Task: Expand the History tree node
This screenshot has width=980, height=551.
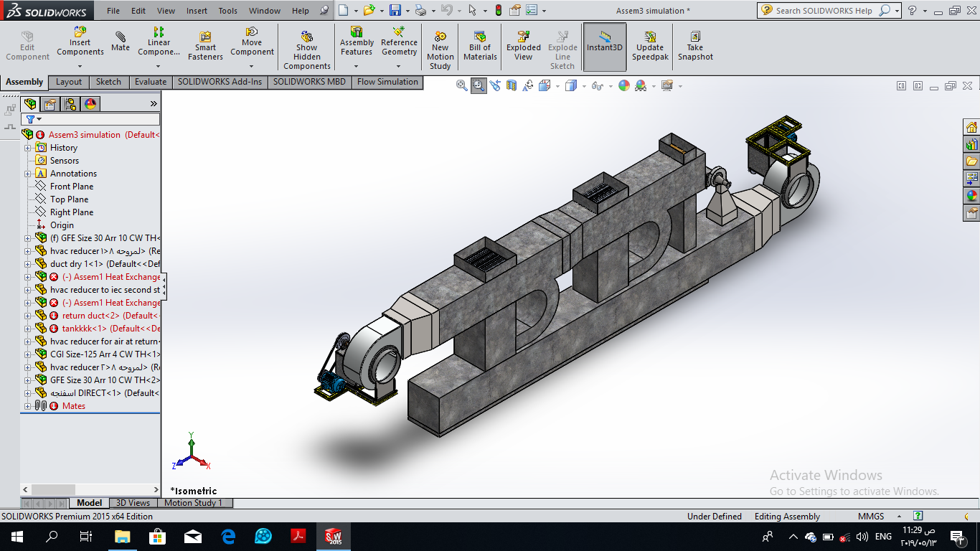Action: (28, 148)
